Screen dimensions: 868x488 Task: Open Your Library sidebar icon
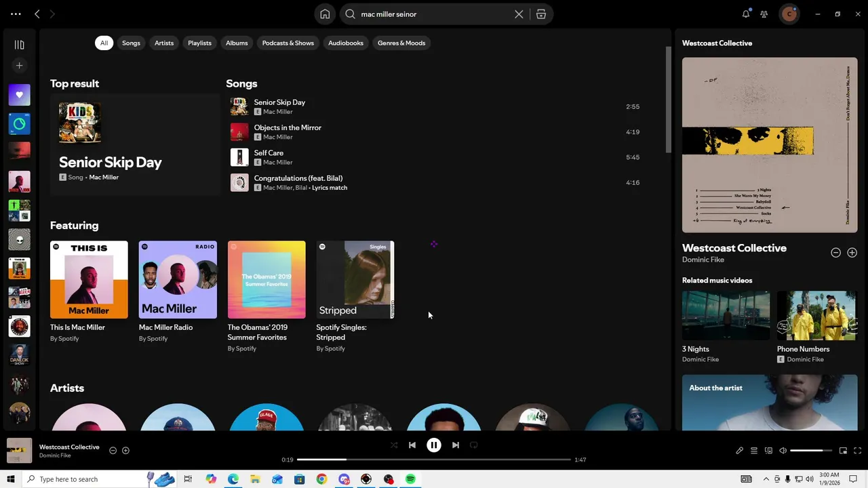pos(19,45)
